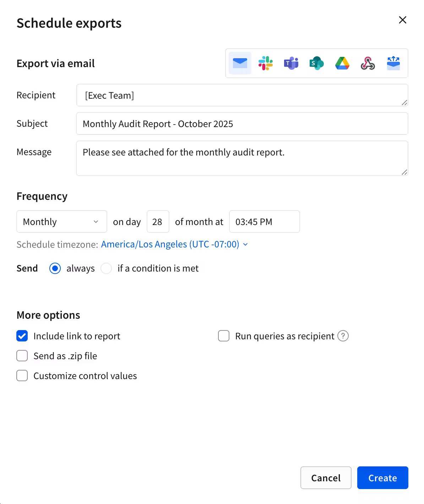Click the Recipient field with Exec Team
The width and height of the screenshot is (424, 504).
coord(242,95)
